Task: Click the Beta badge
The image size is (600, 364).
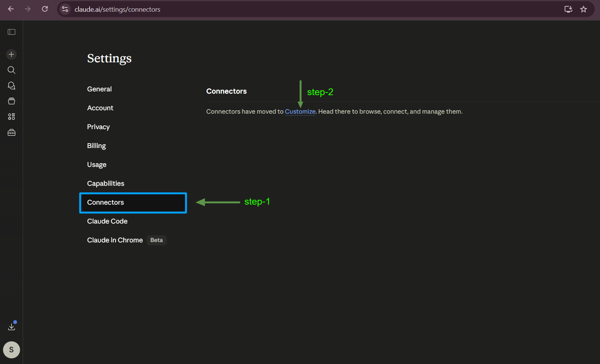Action: click(x=157, y=240)
